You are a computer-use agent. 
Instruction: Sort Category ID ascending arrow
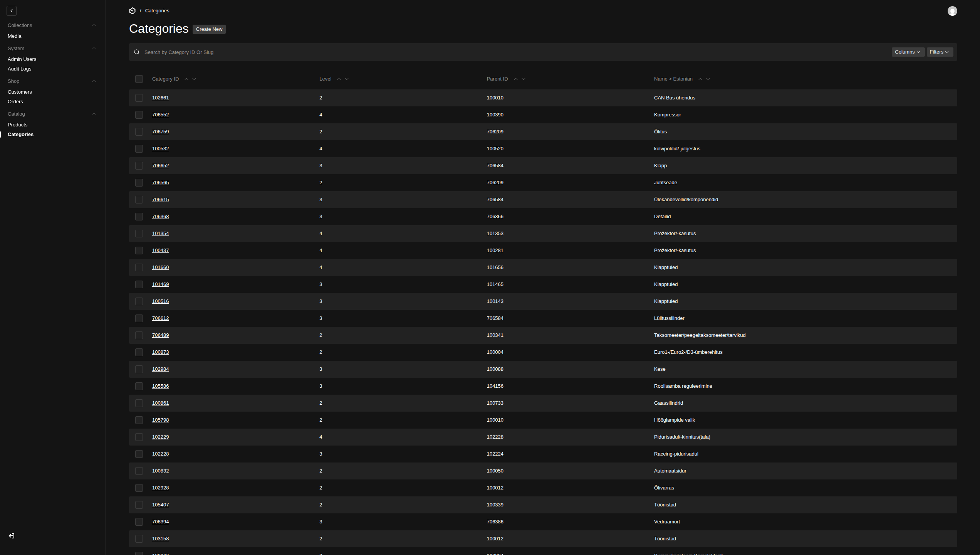[x=186, y=79]
